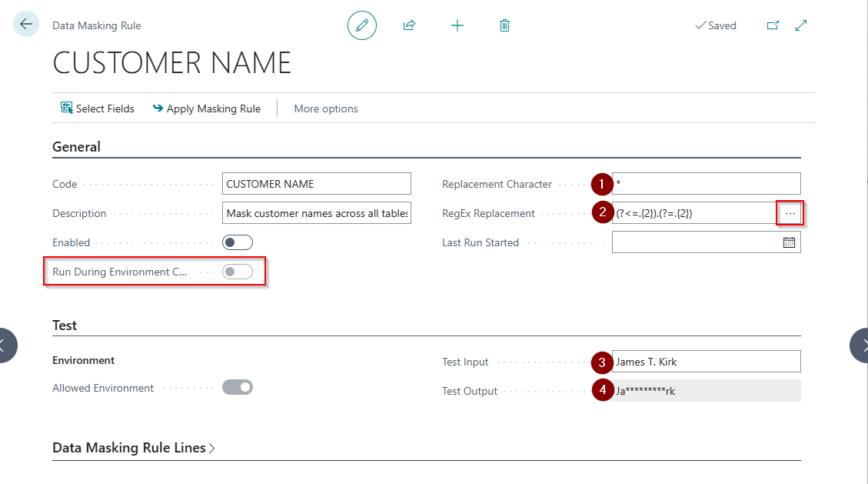This screenshot has height=484, width=868.
Task: Delete the rule with the trash icon
Action: [x=504, y=25]
